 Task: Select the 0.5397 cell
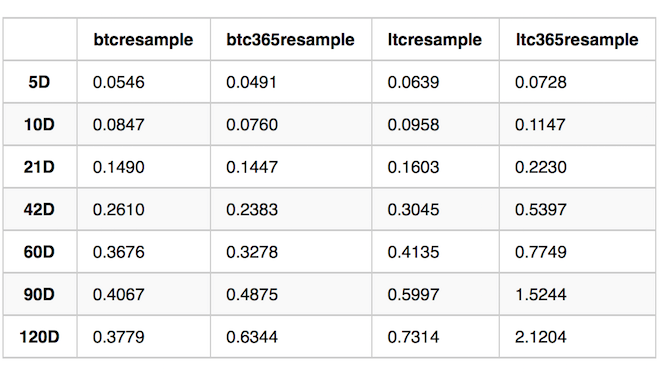(541, 210)
